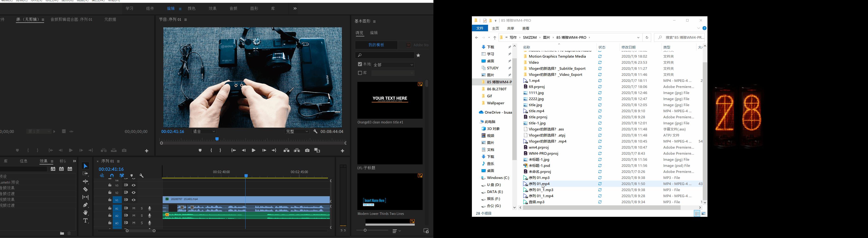Open the 完整 playback resolution dropdown
Image resolution: width=868 pixels, height=238 pixels.
[297, 132]
